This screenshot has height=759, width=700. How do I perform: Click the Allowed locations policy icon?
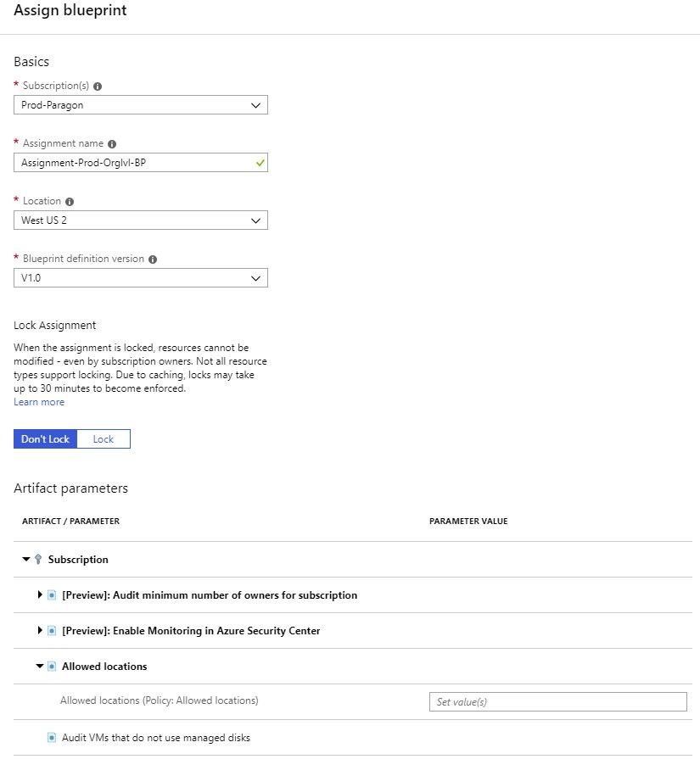point(52,666)
